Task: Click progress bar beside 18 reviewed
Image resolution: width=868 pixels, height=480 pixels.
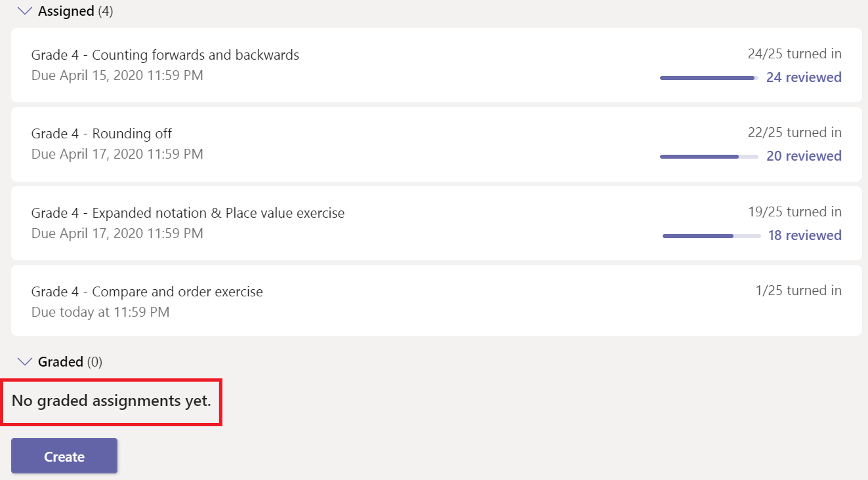Action: pos(712,235)
